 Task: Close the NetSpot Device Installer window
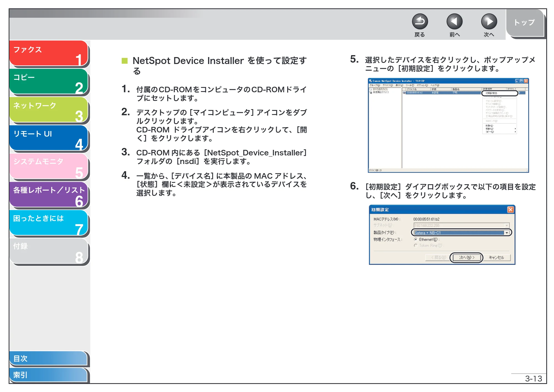tap(526, 81)
